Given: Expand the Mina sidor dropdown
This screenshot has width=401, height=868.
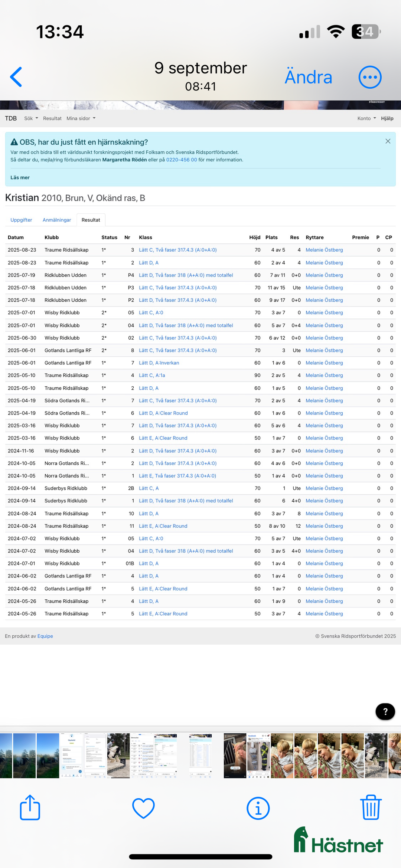Looking at the screenshot, I should tap(81, 118).
